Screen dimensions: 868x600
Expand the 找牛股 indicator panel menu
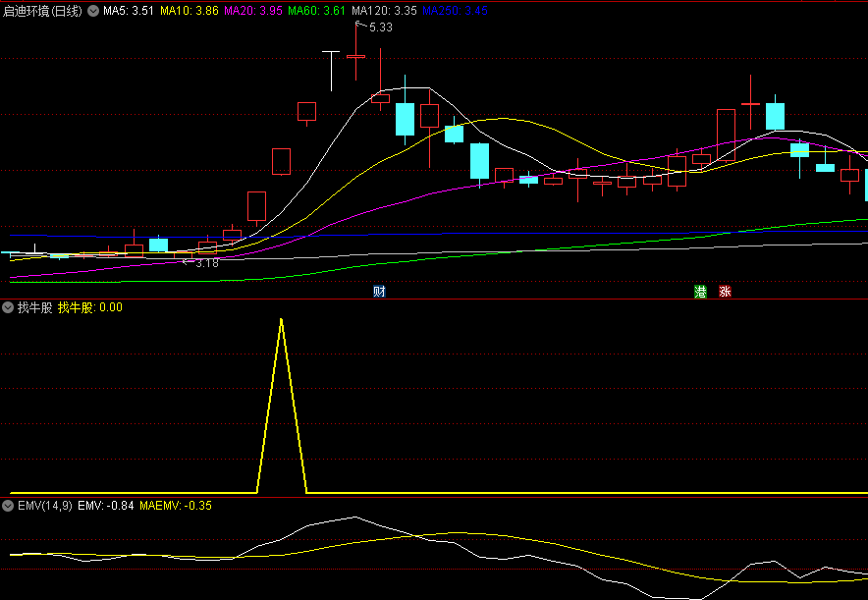pos(8,307)
